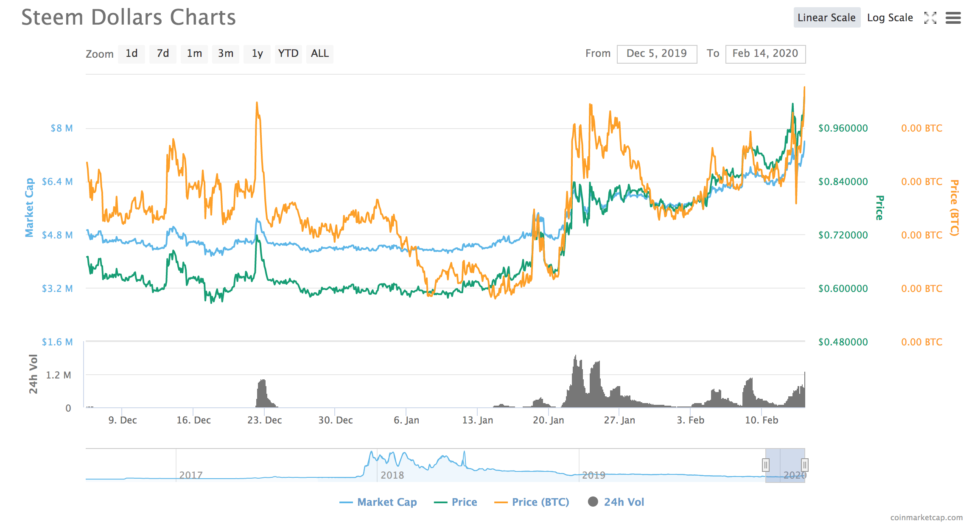Toggle green Price series in legend

pos(456,502)
